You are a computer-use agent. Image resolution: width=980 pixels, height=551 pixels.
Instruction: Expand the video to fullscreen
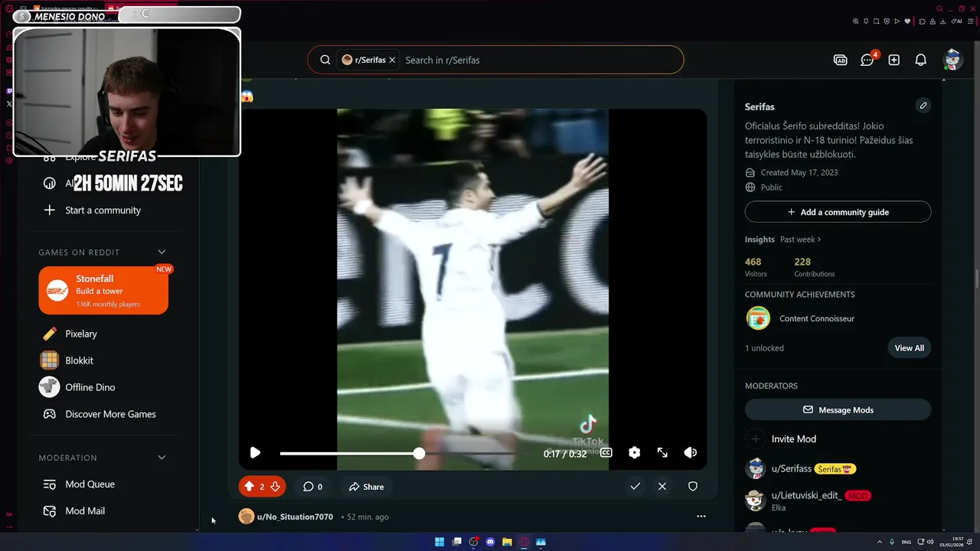click(x=662, y=453)
